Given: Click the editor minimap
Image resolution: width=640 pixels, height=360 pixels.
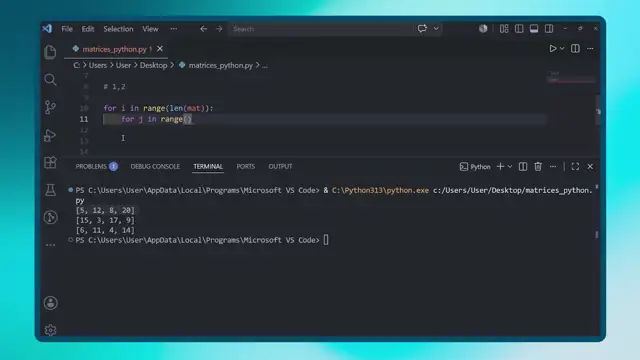Looking at the screenshot, I should pos(571,78).
